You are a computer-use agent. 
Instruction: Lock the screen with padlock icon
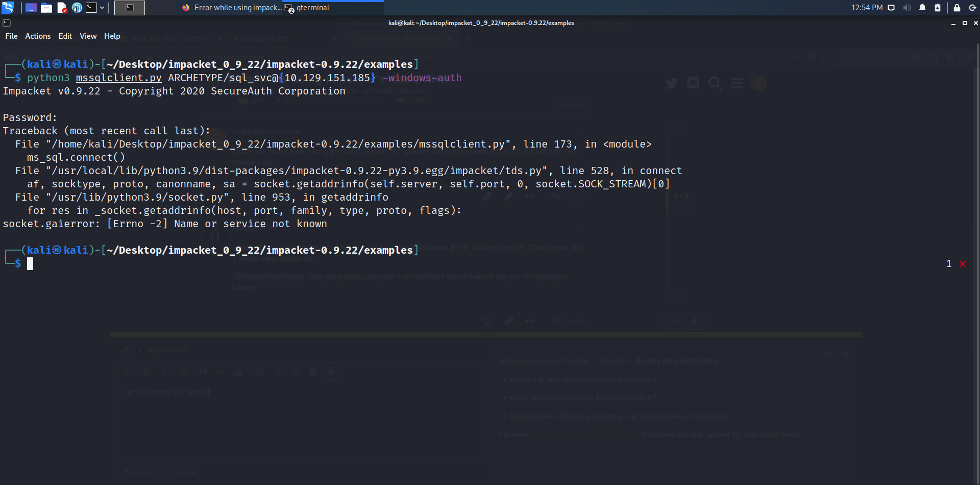click(957, 8)
